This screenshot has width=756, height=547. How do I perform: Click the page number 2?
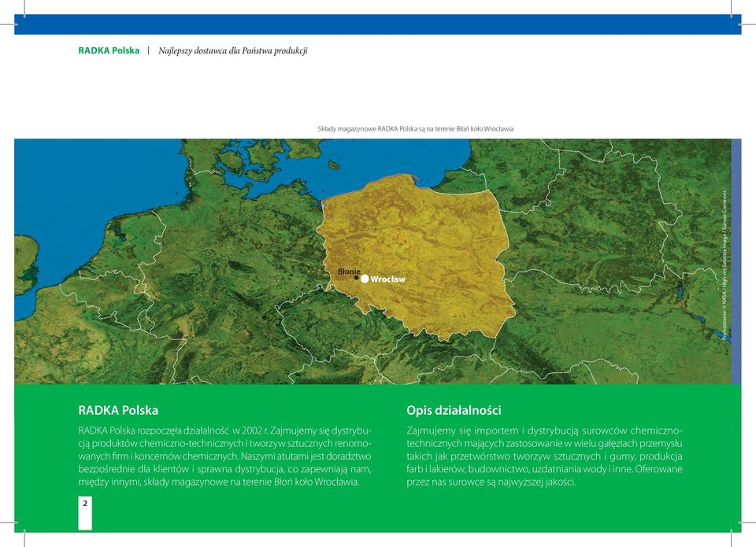coord(85,503)
